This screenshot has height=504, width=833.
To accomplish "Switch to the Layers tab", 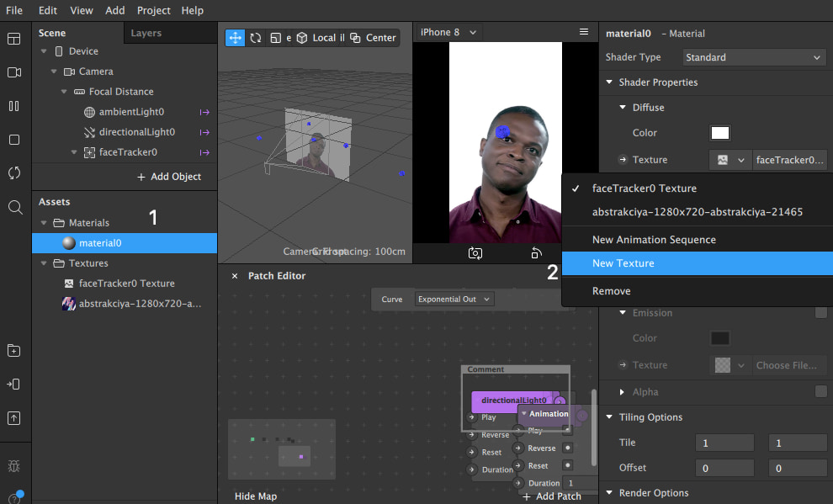I will (x=146, y=33).
